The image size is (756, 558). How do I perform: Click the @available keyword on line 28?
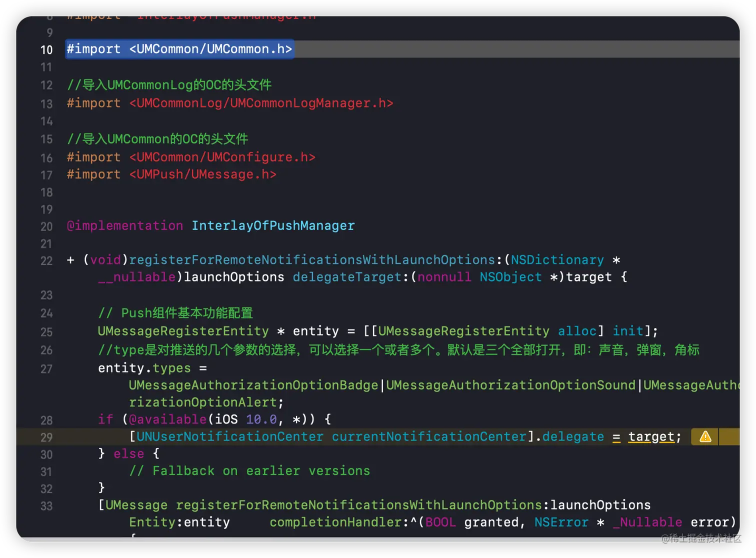167,419
